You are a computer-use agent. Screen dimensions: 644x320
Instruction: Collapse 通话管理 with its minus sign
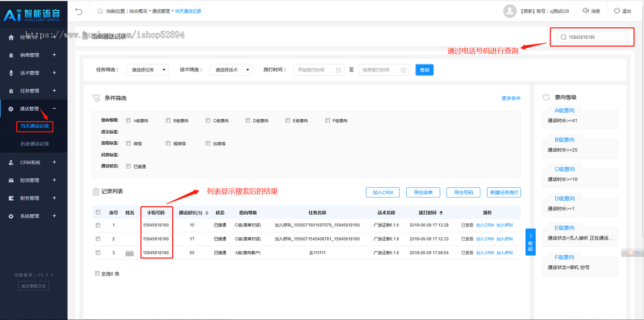[54, 108]
